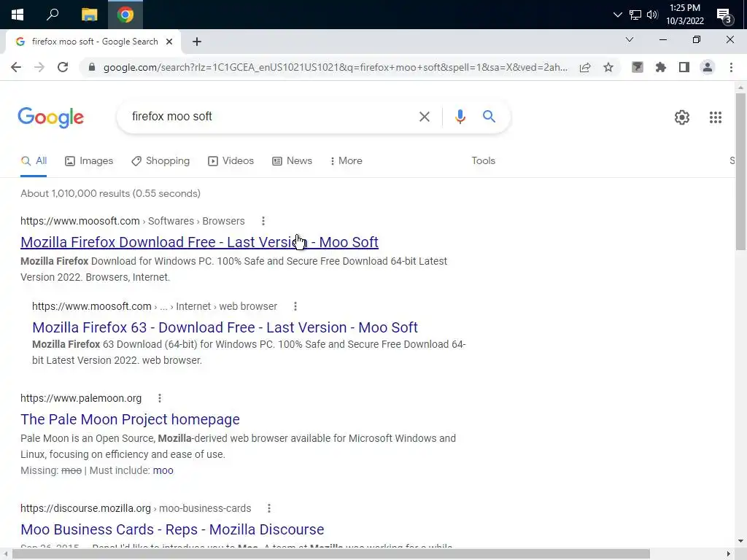
Task: Open Mozilla Firefox Download Free result
Action: (x=200, y=242)
